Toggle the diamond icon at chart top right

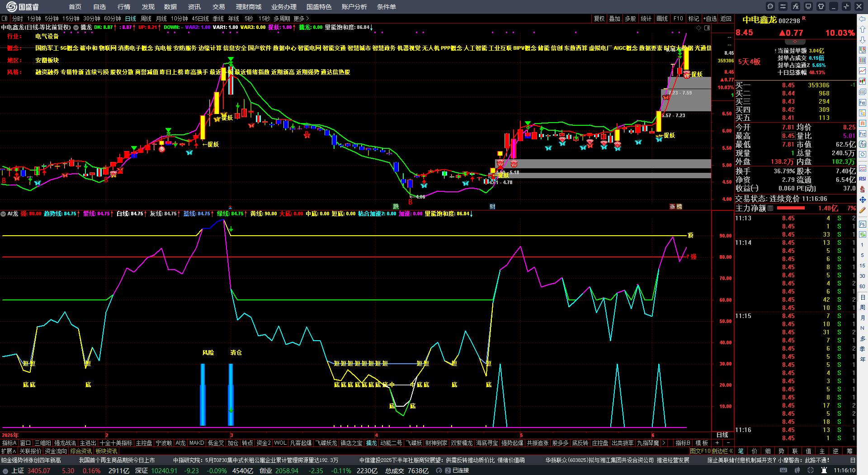coord(698,28)
